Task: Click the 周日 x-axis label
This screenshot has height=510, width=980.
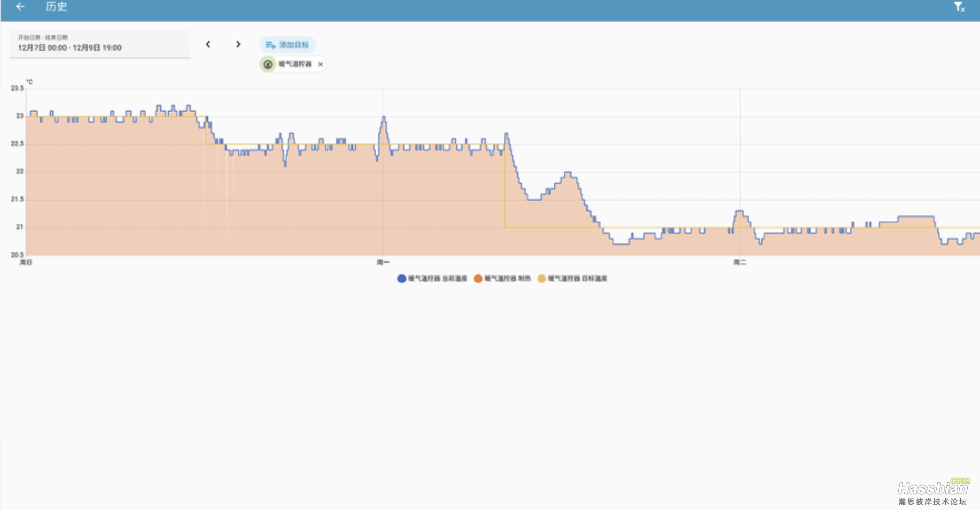Action: tap(26, 263)
